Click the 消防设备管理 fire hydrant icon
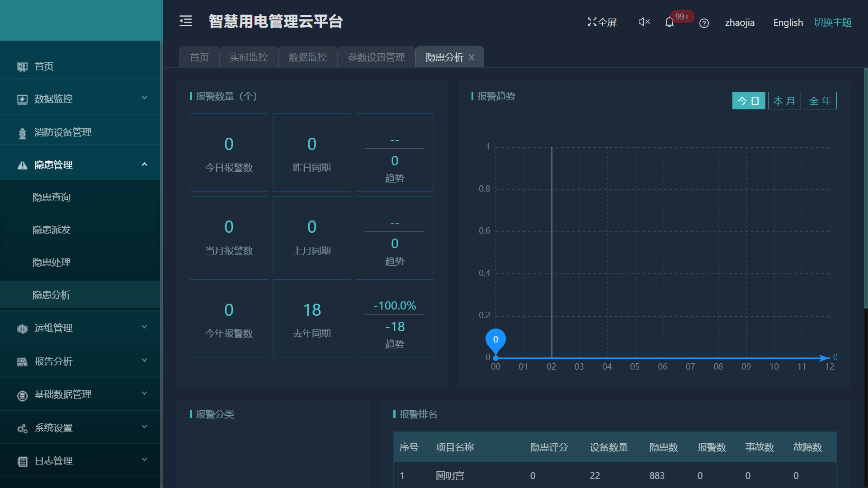868x488 pixels. coord(22,133)
